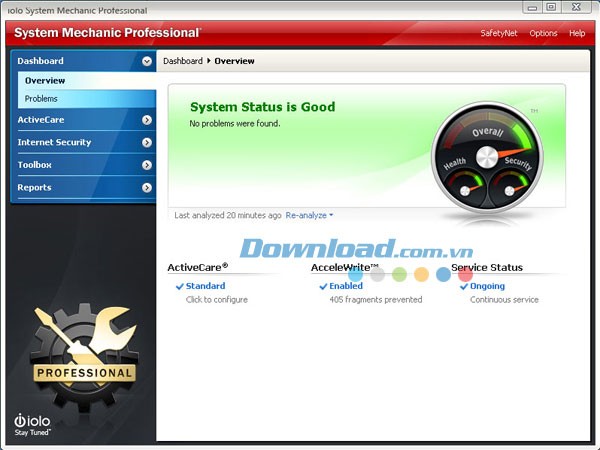Viewport: 600px width, 450px height.
Task: Click 'System Status is Good' heading
Action: (x=262, y=107)
